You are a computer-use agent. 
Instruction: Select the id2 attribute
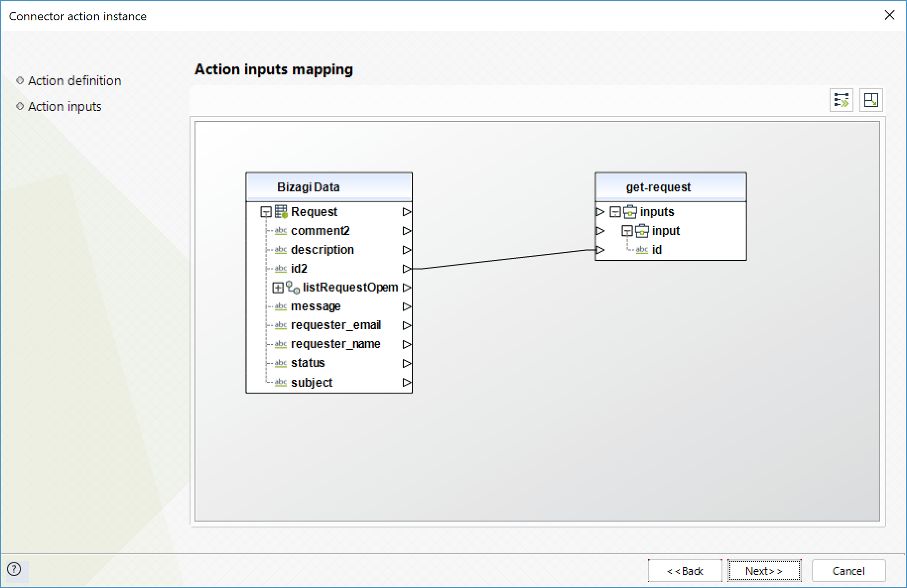[x=299, y=269]
